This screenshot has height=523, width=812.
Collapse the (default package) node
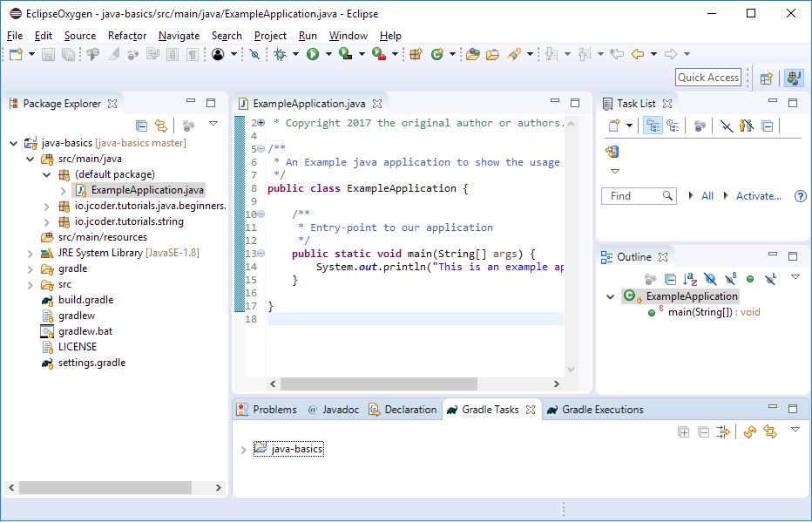pos(46,174)
